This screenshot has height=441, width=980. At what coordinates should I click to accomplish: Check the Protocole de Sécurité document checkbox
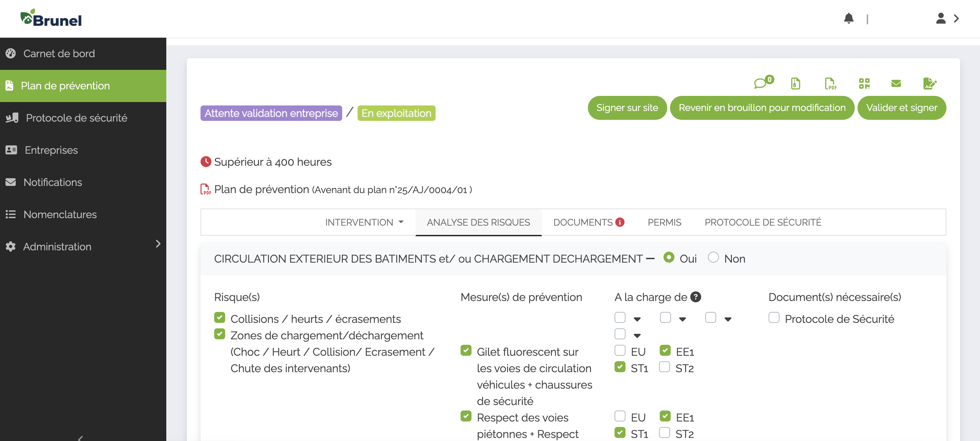pos(774,318)
